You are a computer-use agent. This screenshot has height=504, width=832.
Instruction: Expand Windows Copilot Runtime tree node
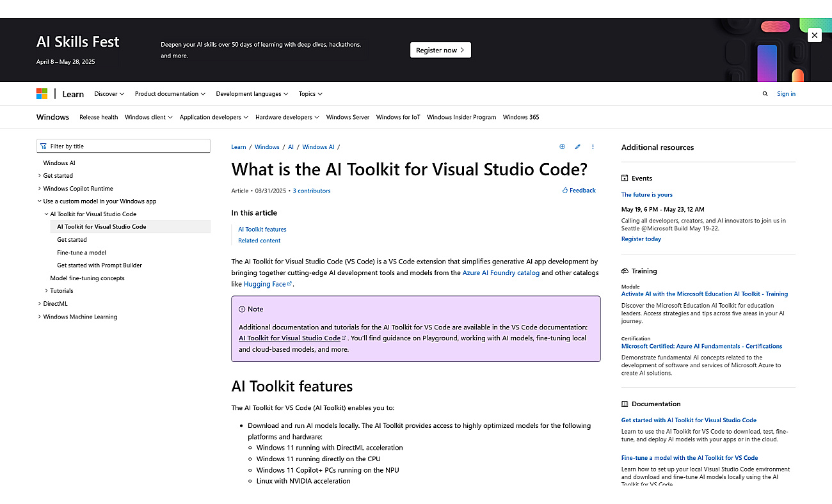tap(40, 189)
